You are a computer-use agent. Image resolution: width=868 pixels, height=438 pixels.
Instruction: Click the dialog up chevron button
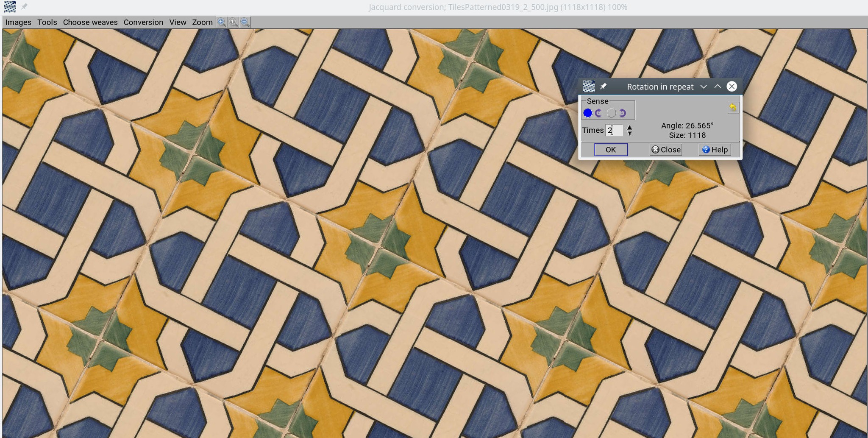pos(718,86)
